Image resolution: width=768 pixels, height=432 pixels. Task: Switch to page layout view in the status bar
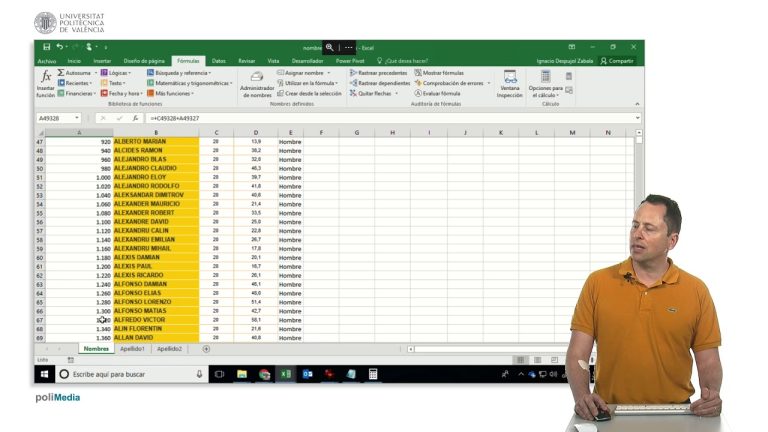[539, 360]
